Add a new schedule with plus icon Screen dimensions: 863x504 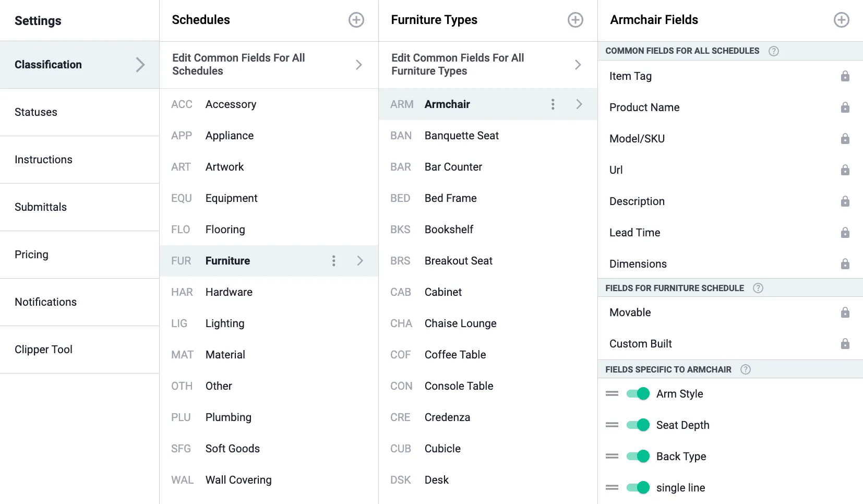click(x=356, y=20)
